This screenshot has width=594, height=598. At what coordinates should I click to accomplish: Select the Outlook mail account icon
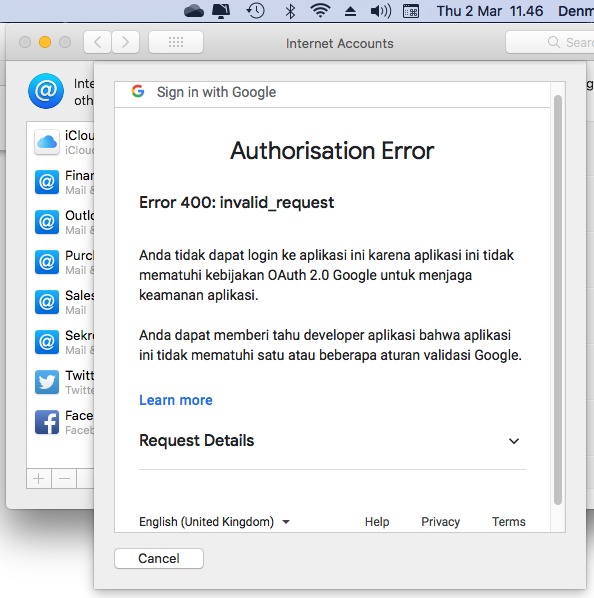pyautogui.click(x=47, y=222)
